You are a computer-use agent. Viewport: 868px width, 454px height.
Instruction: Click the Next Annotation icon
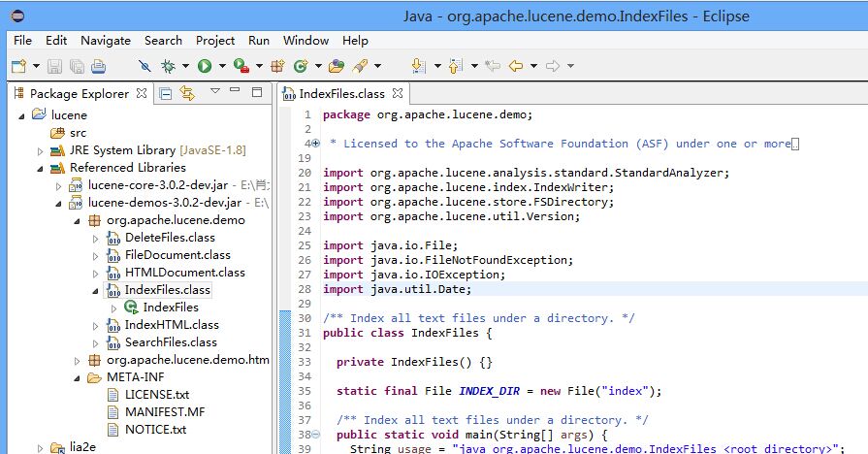419,66
